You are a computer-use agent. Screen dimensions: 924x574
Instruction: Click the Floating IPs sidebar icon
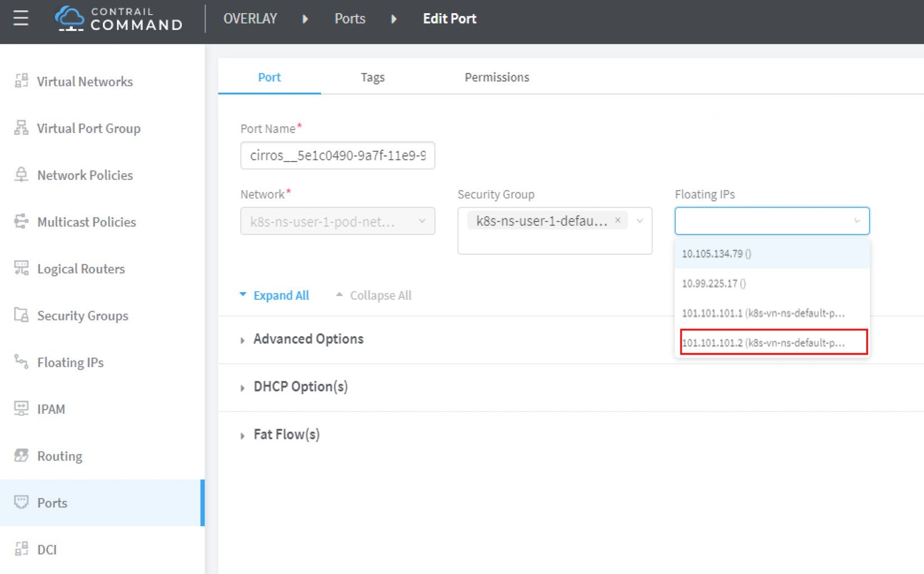coord(21,362)
